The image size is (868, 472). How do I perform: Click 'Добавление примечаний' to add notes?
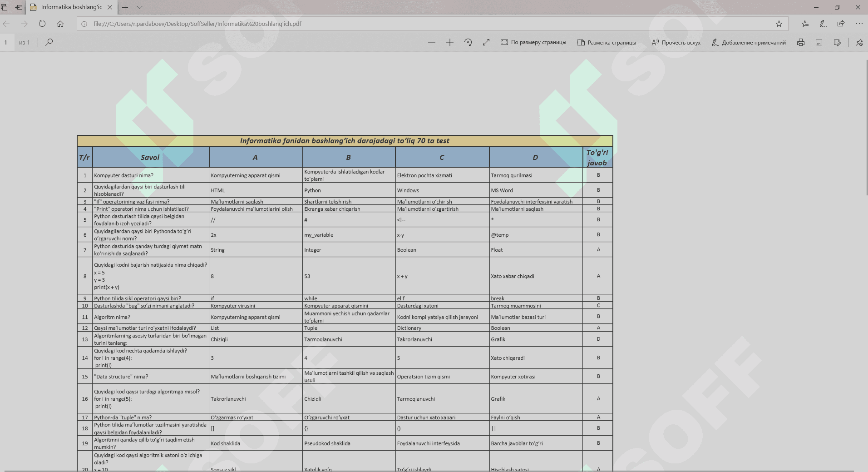(x=749, y=42)
